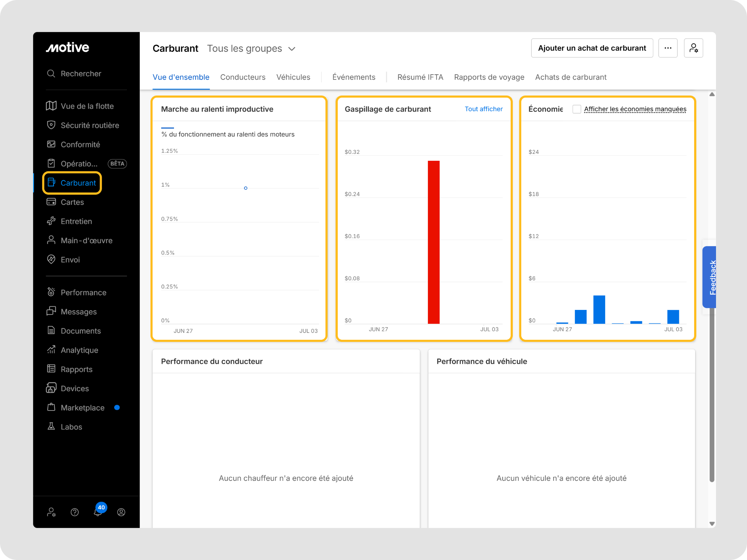
Task: Open Conformité icon in sidebar
Action: [51, 144]
